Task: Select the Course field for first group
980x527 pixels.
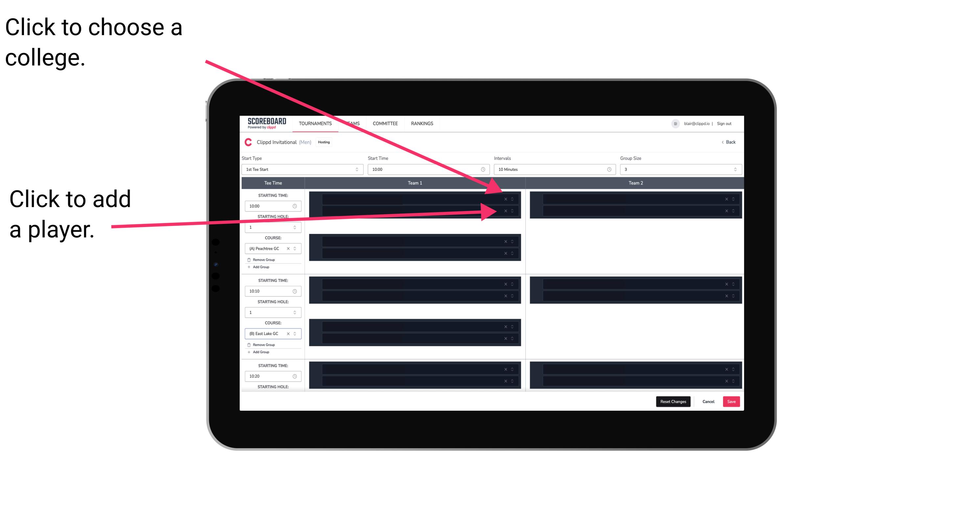Action: coord(272,249)
